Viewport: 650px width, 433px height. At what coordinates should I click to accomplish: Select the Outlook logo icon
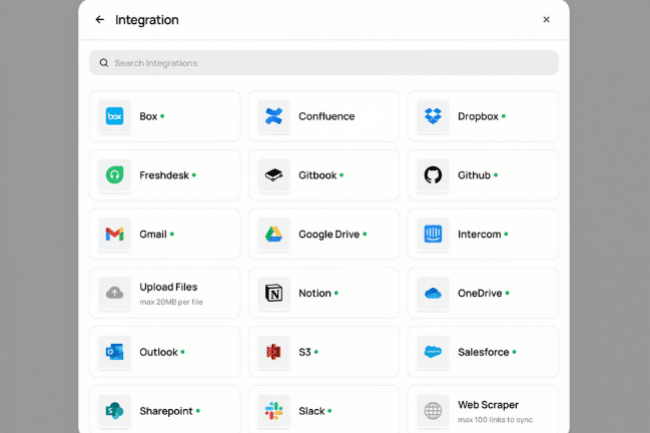point(114,352)
